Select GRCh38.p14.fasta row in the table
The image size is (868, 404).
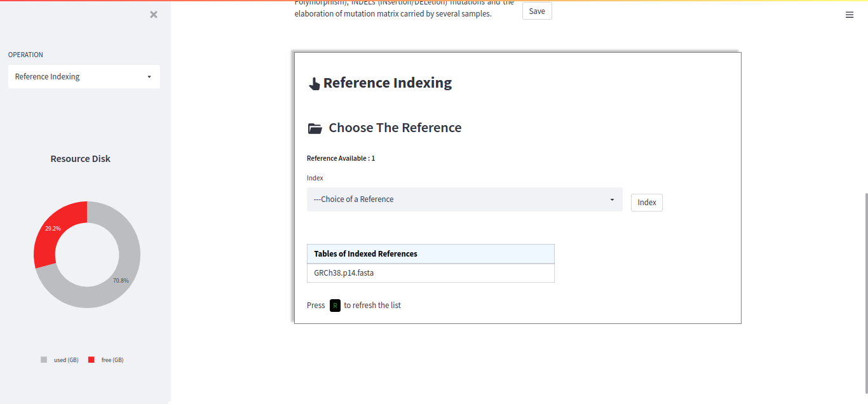pyautogui.click(x=431, y=273)
